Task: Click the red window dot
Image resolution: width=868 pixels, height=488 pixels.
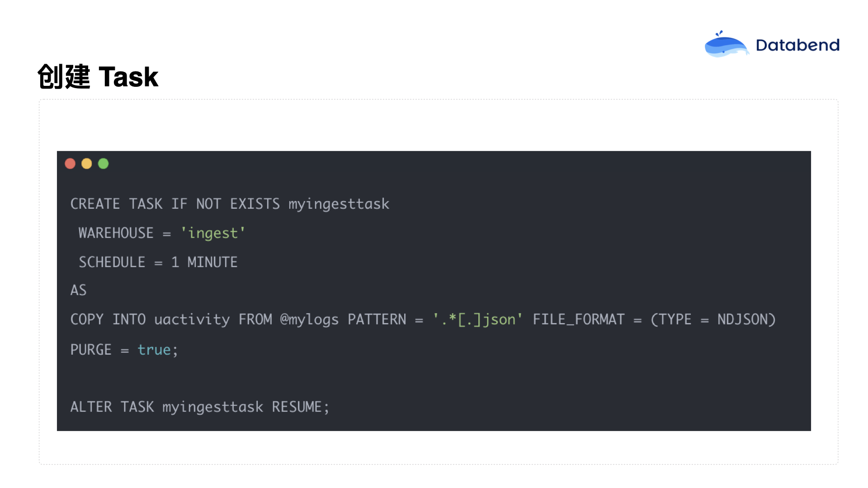Action: (x=70, y=164)
